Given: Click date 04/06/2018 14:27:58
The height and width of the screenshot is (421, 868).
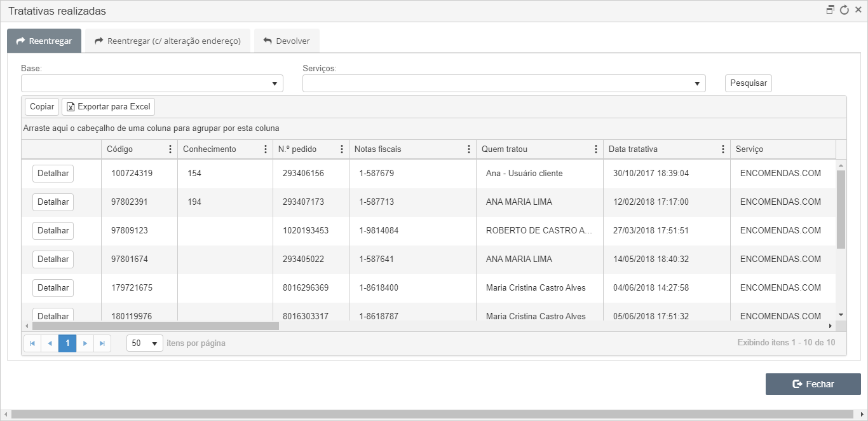Looking at the screenshot, I should tap(651, 288).
